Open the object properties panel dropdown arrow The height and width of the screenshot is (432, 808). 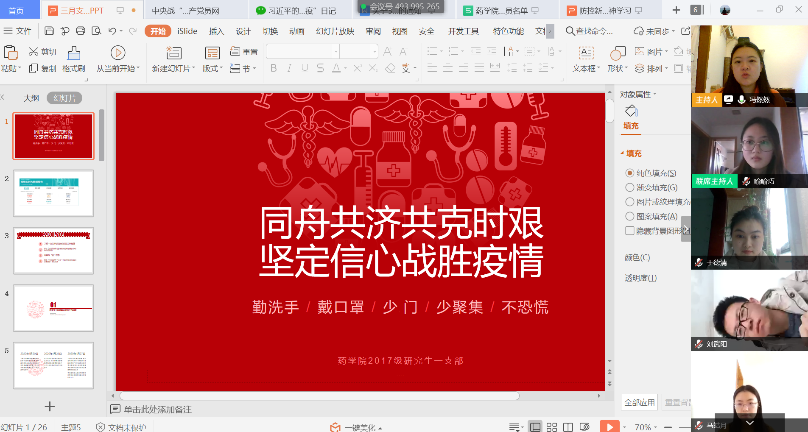pos(656,95)
